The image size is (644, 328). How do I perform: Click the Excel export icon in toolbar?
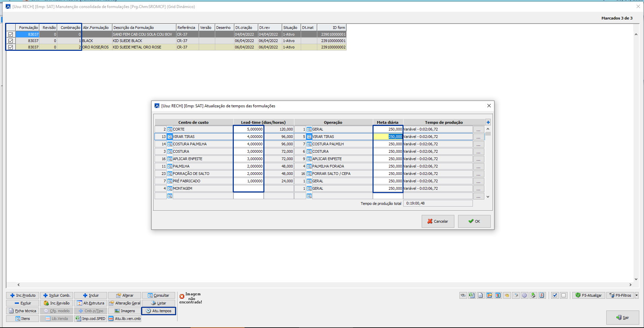(x=472, y=295)
